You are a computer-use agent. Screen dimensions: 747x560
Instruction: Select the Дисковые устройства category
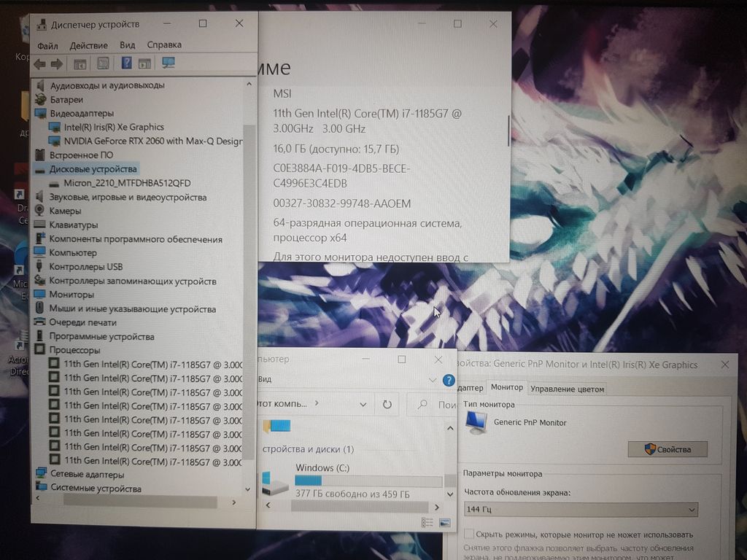coord(93,169)
